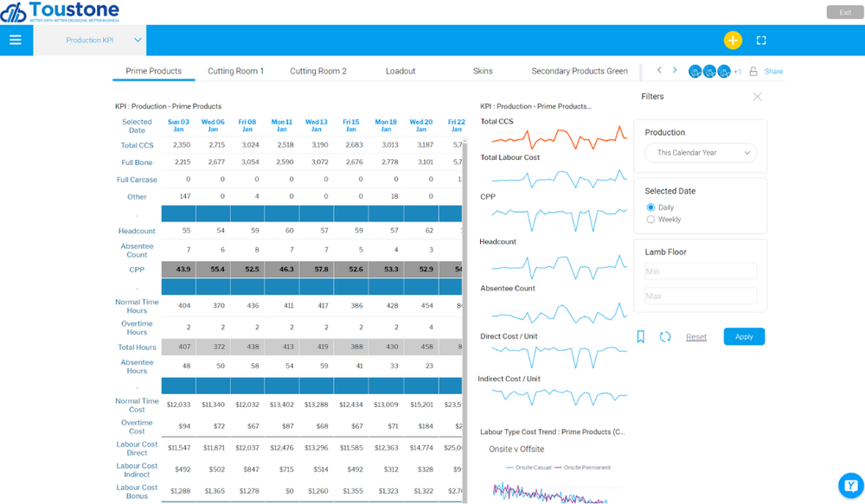Click the Wed 20 Jan column header
This screenshot has height=504, width=865.
click(421, 125)
